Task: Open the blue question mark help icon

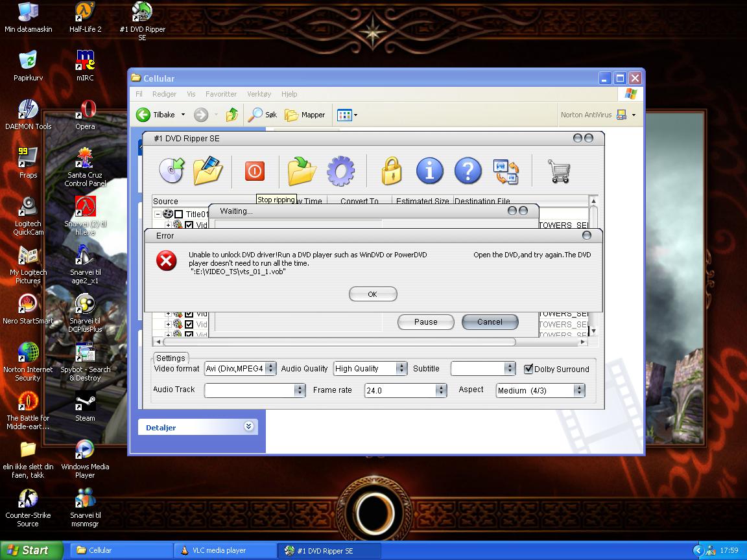Action: (x=468, y=170)
